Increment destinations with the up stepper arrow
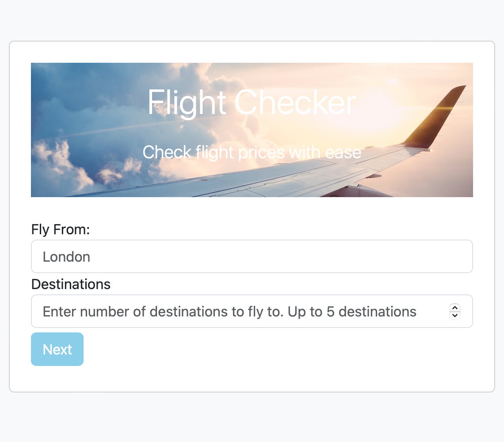Viewport: 504px width, 442px height. pos(454,308)
